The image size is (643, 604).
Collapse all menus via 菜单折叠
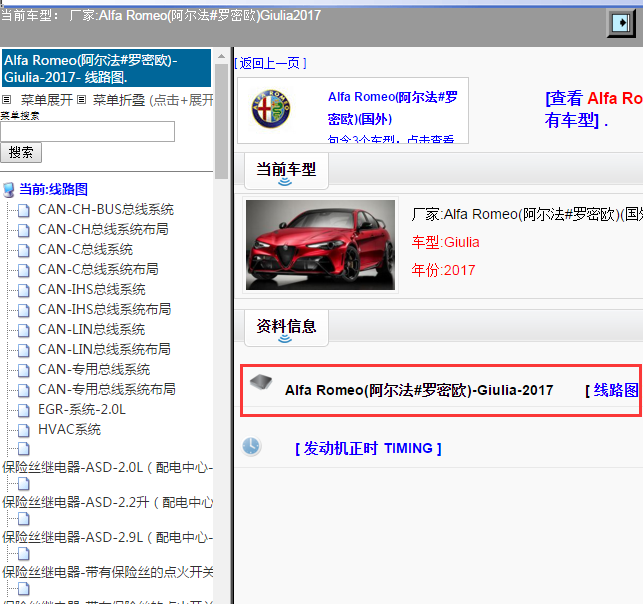tap(119, 100)
